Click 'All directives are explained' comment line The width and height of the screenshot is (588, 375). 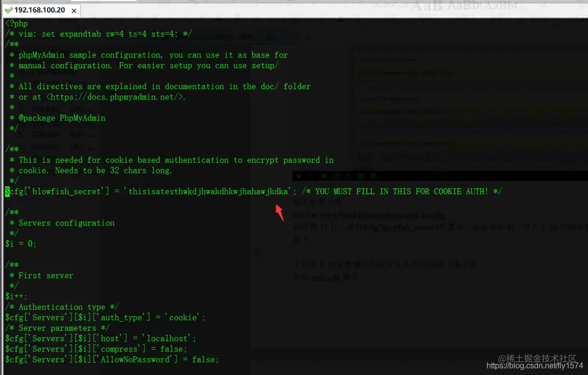[x=160, y=86]
